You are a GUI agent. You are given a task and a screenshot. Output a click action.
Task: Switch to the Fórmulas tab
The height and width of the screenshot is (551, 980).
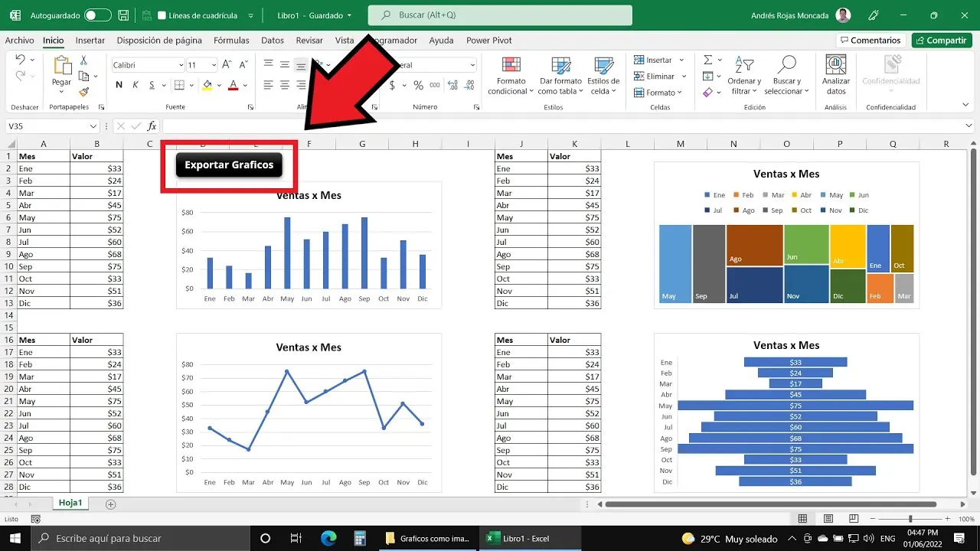[x=231, y=41]
